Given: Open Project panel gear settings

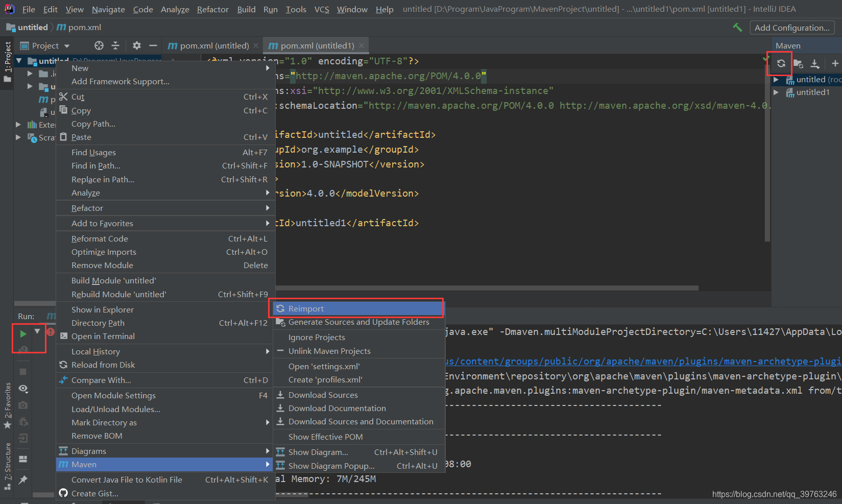Looking at the screenshot, I should [136, 45].
